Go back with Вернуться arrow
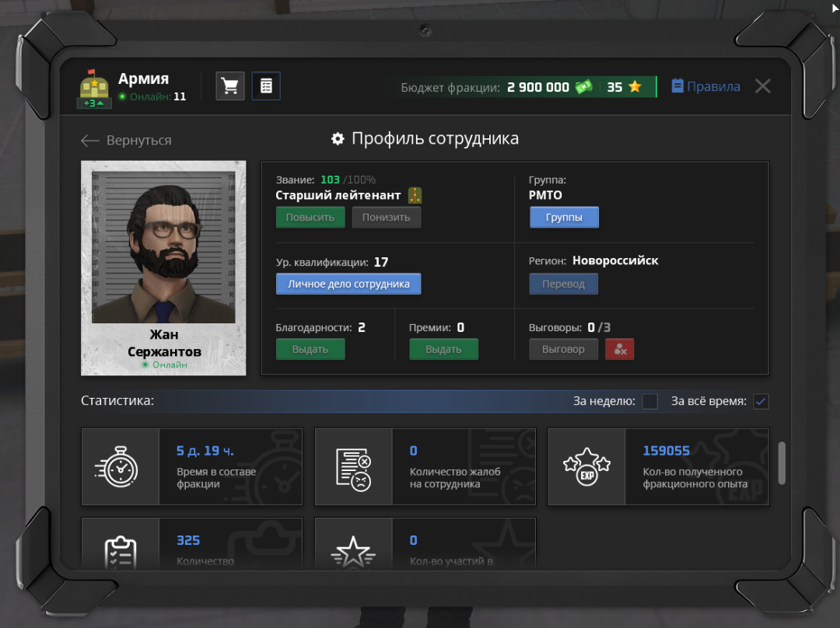 127,140
